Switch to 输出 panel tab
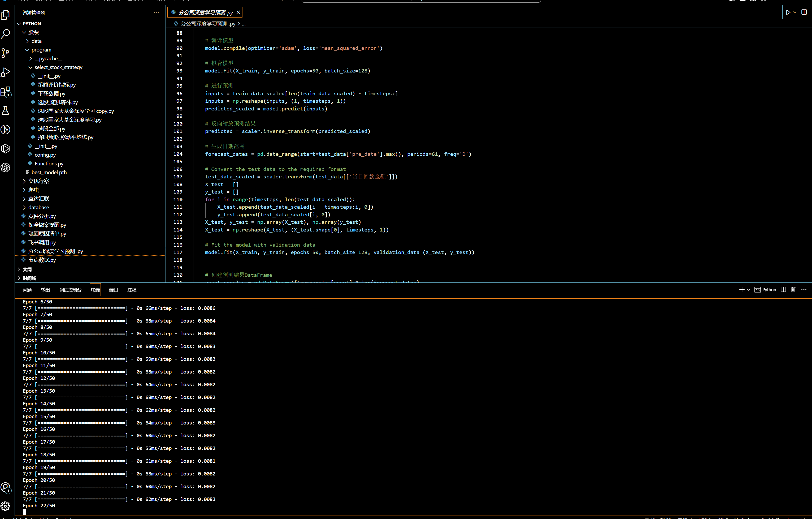 tap(46, 290)
